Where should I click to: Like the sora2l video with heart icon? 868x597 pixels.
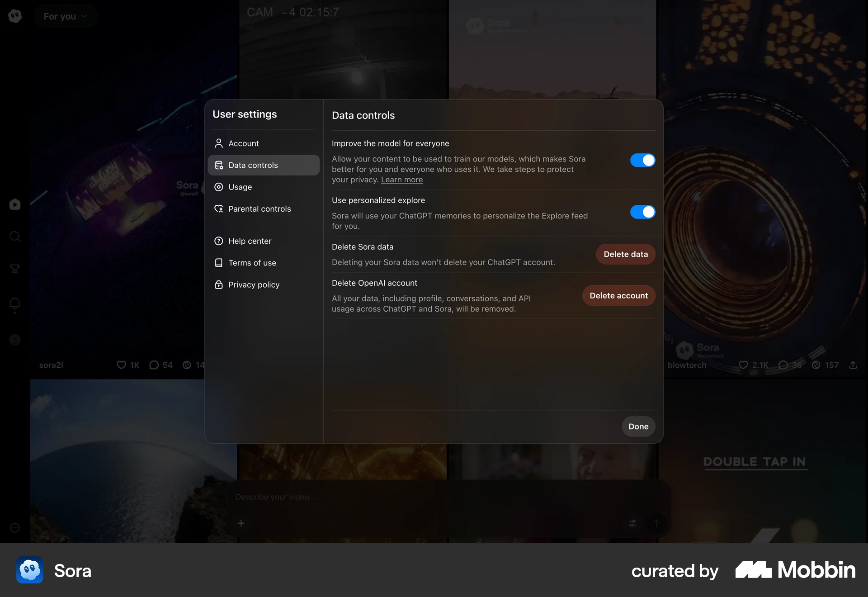click(121, 365)
